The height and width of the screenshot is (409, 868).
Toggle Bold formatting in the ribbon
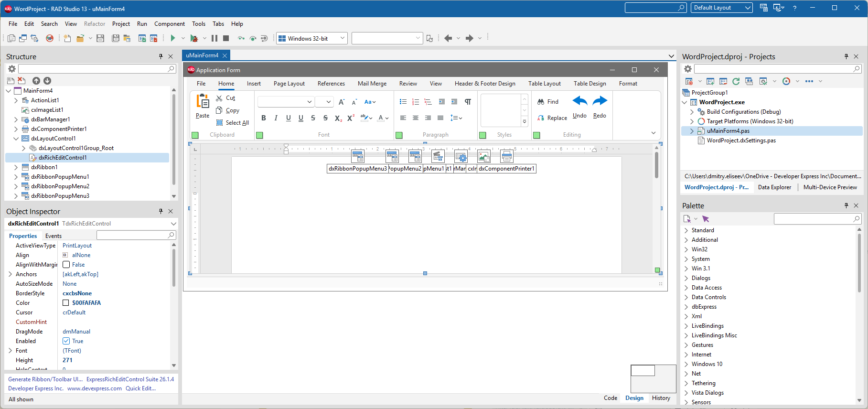point(264,118)
